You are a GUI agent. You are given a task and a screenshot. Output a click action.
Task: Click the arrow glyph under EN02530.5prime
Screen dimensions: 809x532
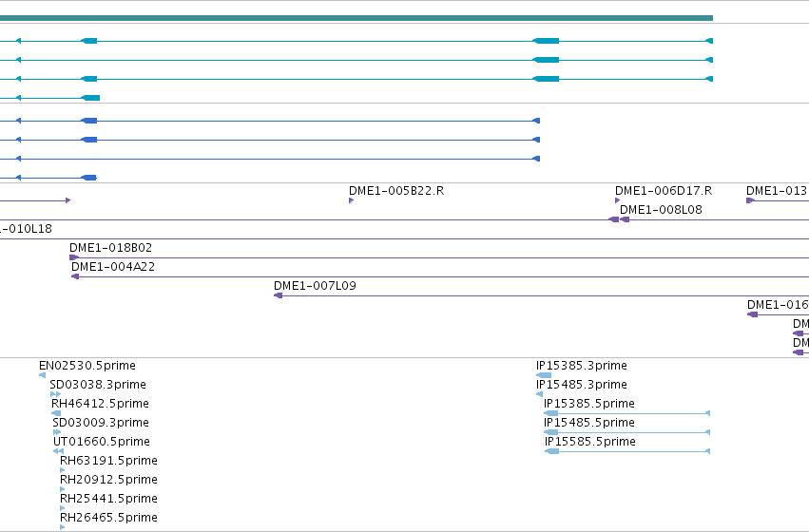(43, 375)
